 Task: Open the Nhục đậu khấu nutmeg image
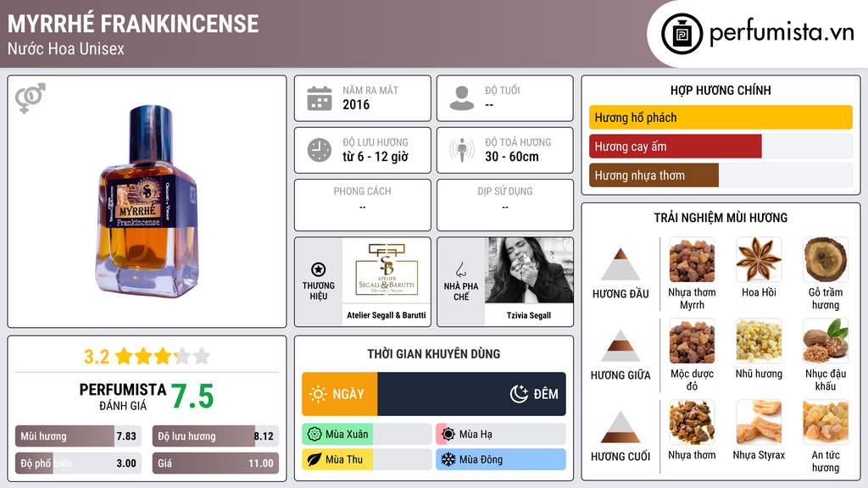(x=826, y=341)
